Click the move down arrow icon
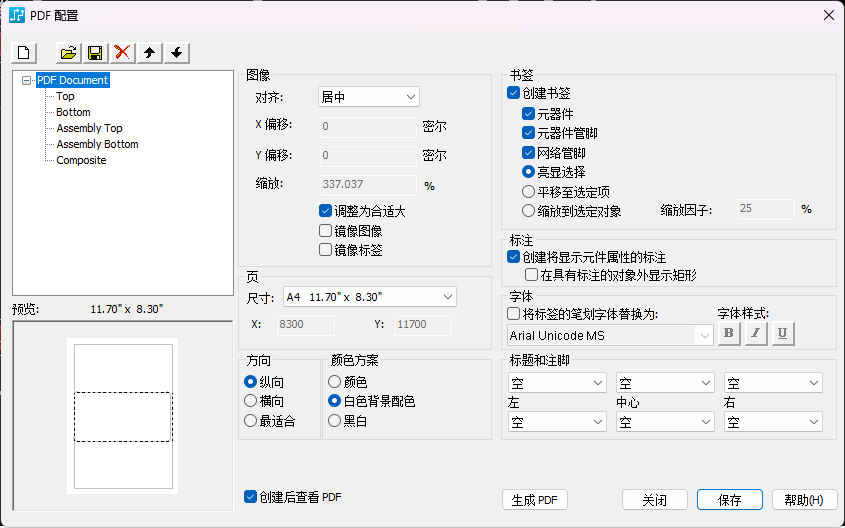This screenshot has width=845, height=528. 176,52
